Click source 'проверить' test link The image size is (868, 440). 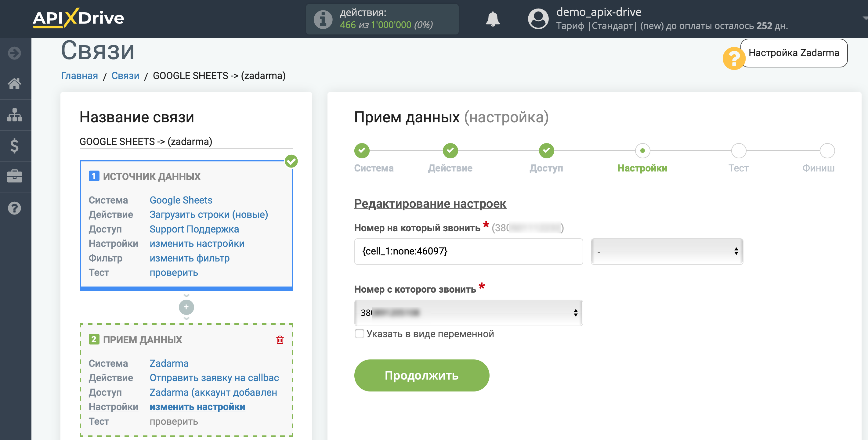coord(174,272)
